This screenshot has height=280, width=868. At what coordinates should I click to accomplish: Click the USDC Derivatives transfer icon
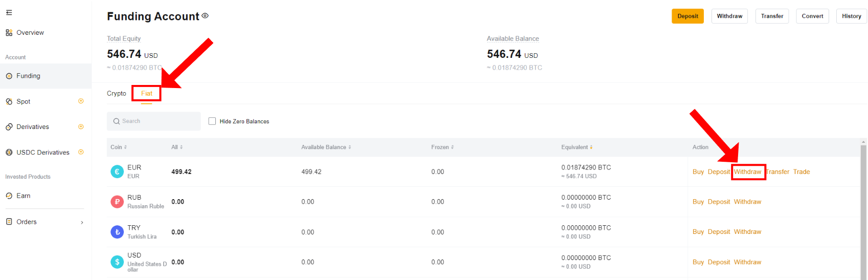point(81,152)
